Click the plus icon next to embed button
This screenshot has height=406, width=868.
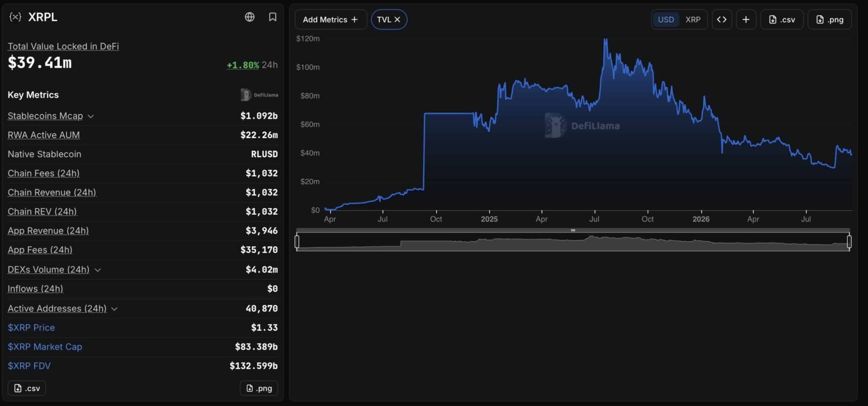coord(746,19)
